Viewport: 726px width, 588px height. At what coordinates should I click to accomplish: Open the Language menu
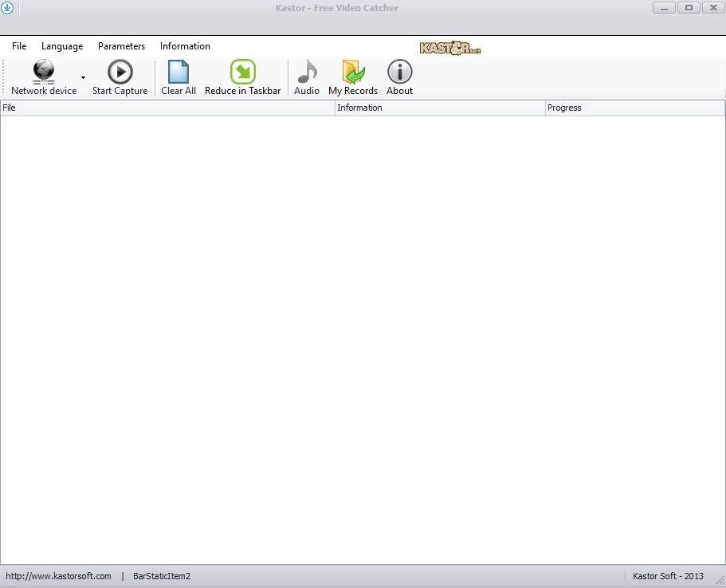tap(62, 46)
